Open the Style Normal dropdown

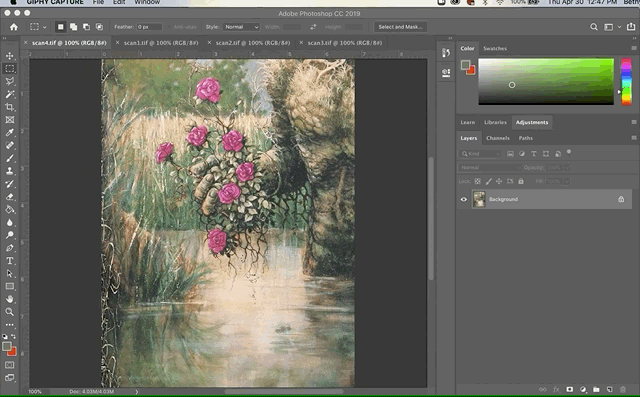241,27
